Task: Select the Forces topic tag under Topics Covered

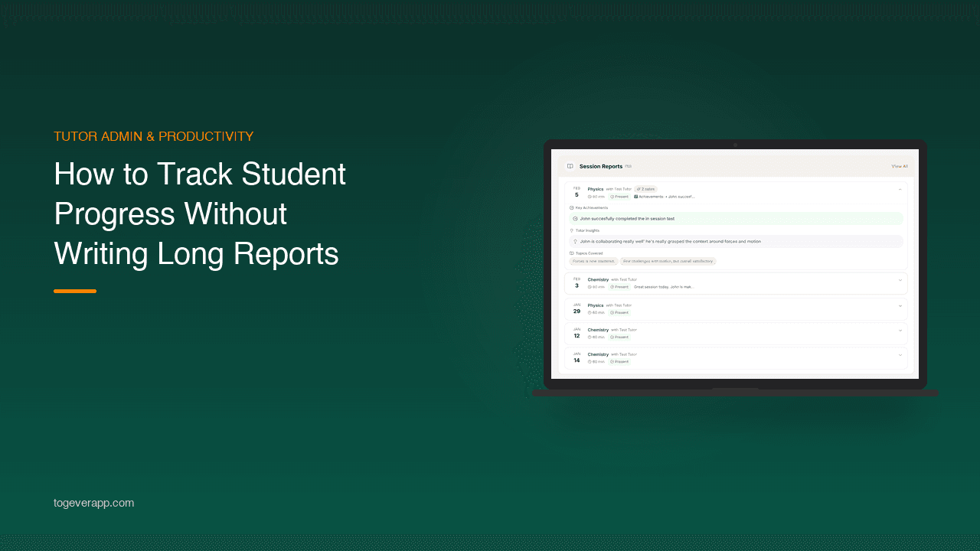Action: (x=593, y=262)
